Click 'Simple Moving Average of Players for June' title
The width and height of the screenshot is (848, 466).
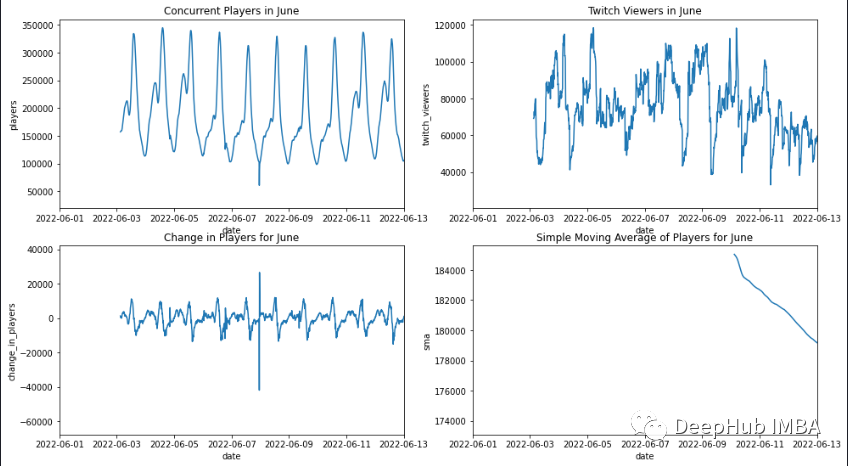pos(645,237)
